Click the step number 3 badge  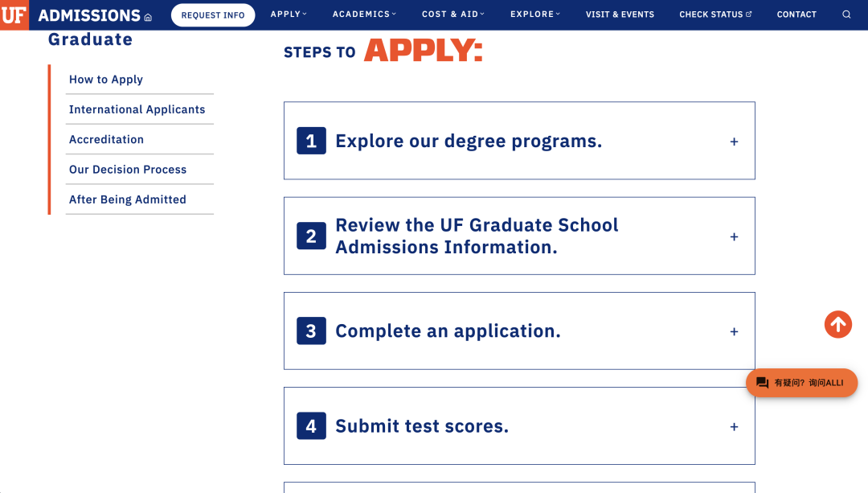click(x=311, y=331)
